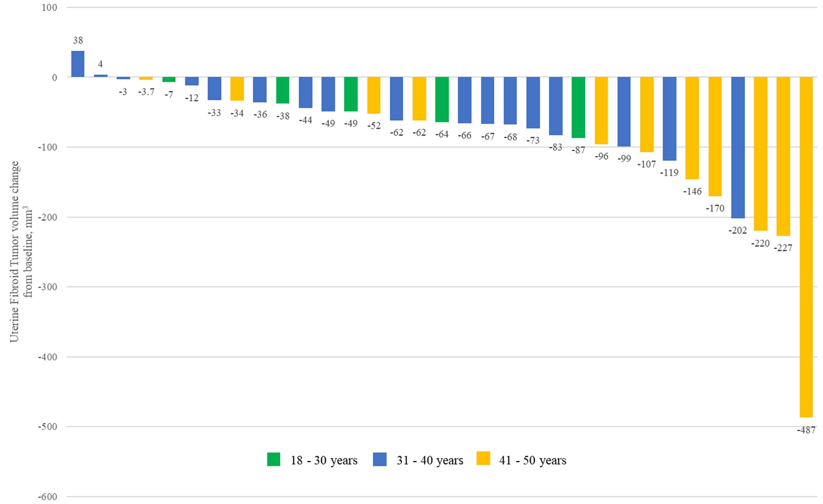This screenshot has height=504, width=823.
Task: Click the 18 - 30 years legend text
Action: pos(324,460)
